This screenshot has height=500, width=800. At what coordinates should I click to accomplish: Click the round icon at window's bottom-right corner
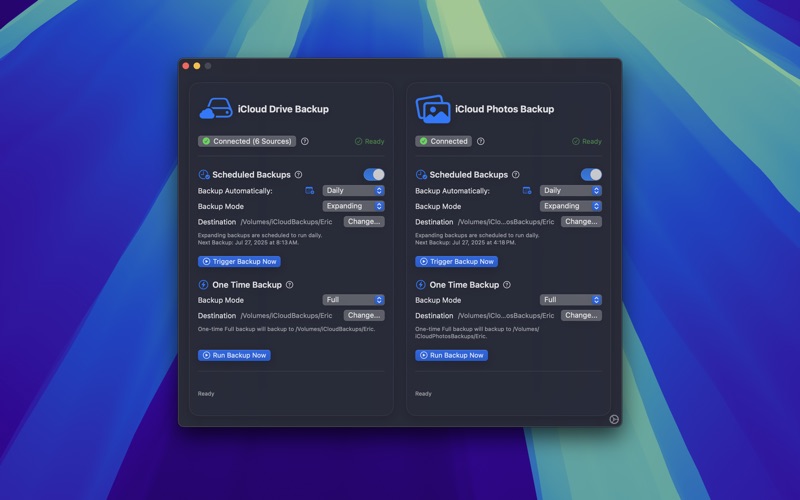pos(614,419)
